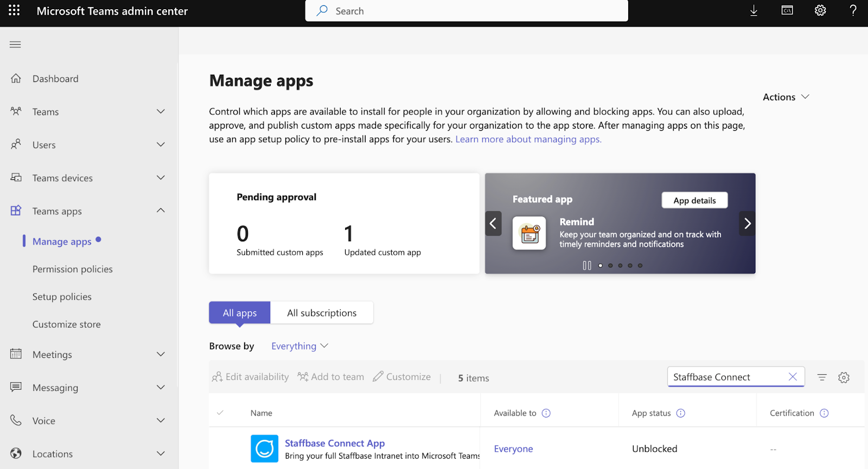
Task: Click the Available to info icon
Action: pos(546,413)
